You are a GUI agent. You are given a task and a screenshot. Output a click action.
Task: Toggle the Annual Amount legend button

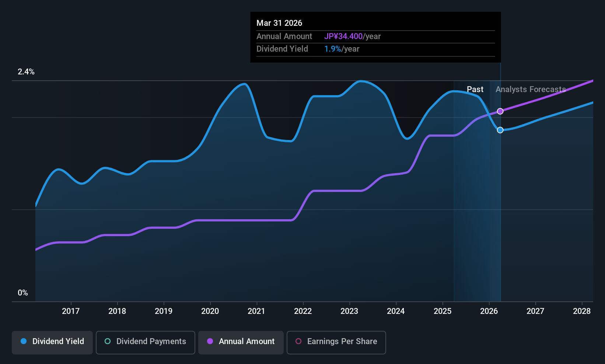241,342
